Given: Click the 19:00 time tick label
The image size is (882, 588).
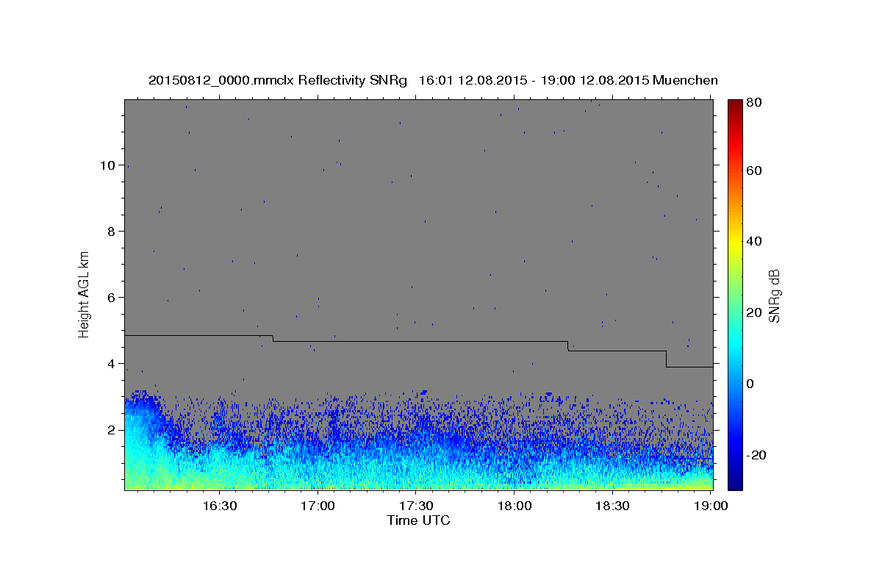Looking at the screenshot, I should (711, 506).
